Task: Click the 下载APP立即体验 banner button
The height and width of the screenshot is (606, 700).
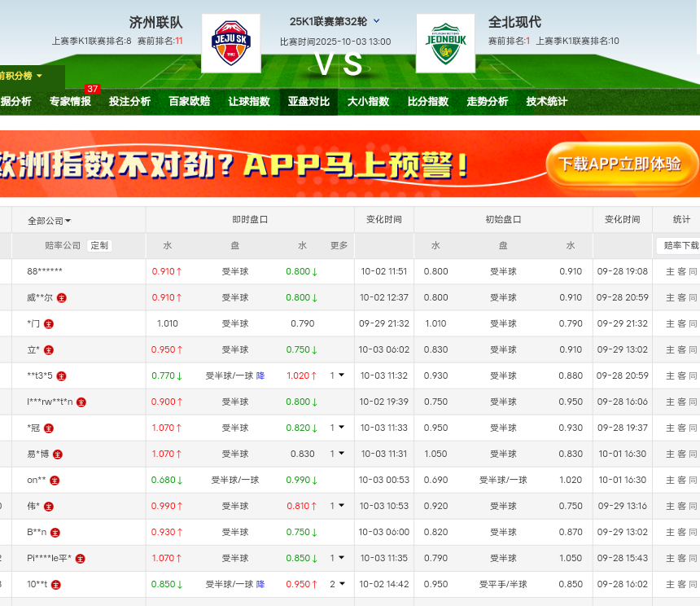Action: (619, 164)
